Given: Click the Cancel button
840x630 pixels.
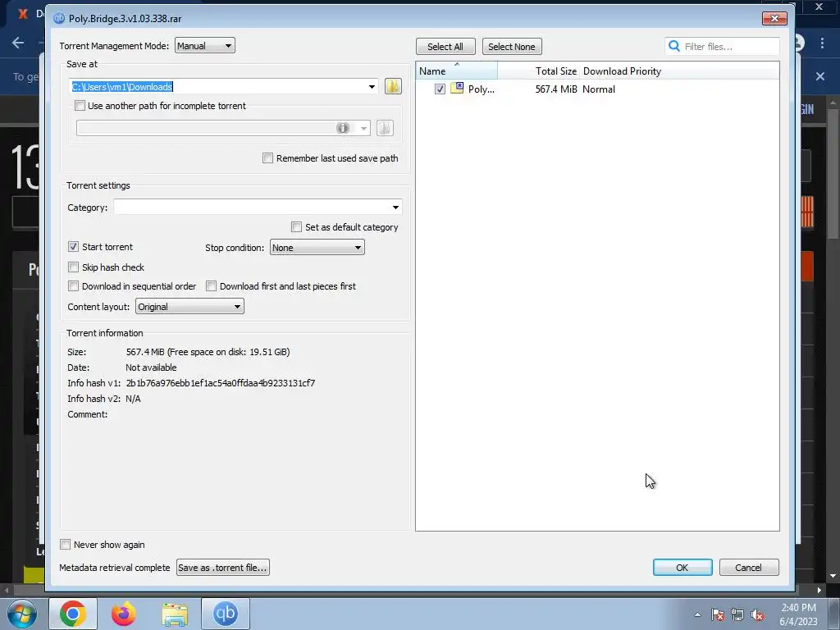Looking at the screenshot, I should pyautogui.click(x=748, y=568).
